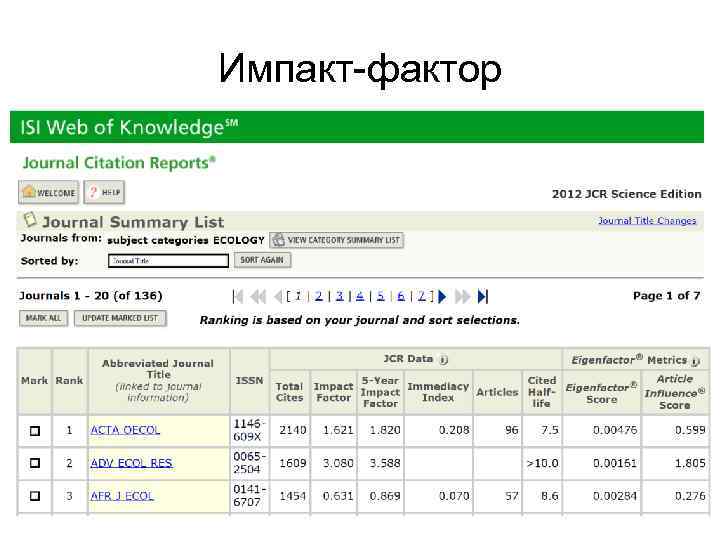This screenshot has width=720, height=540.
Task: Click Update Marked List button
Action: [120, 318]
